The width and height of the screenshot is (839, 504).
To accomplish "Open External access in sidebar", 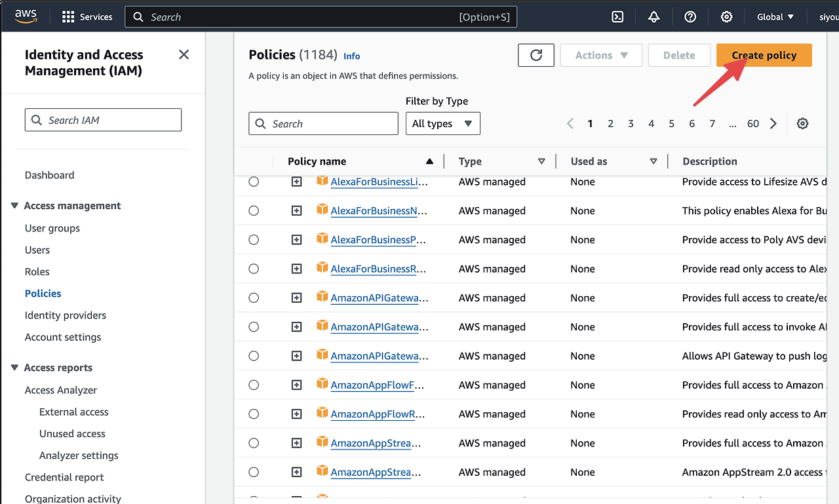I will 74,412.
